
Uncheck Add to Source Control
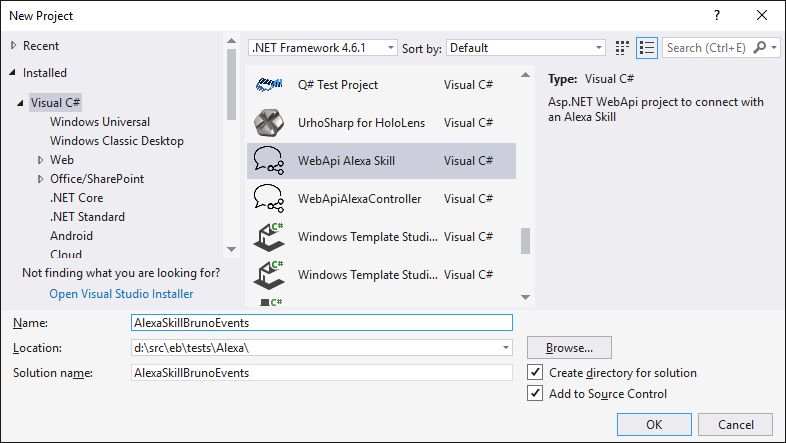[x=535, y=394]
